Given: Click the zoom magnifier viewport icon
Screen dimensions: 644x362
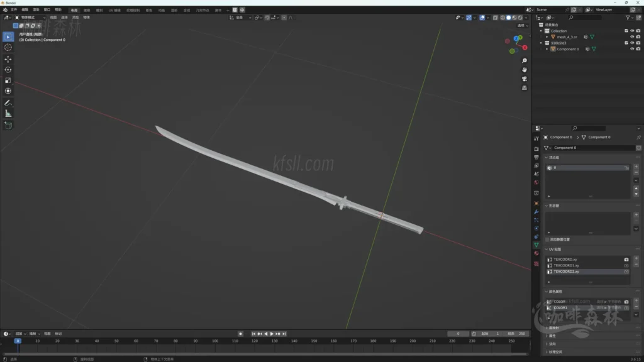Looking at the screenshot, I should pos(525,61).
